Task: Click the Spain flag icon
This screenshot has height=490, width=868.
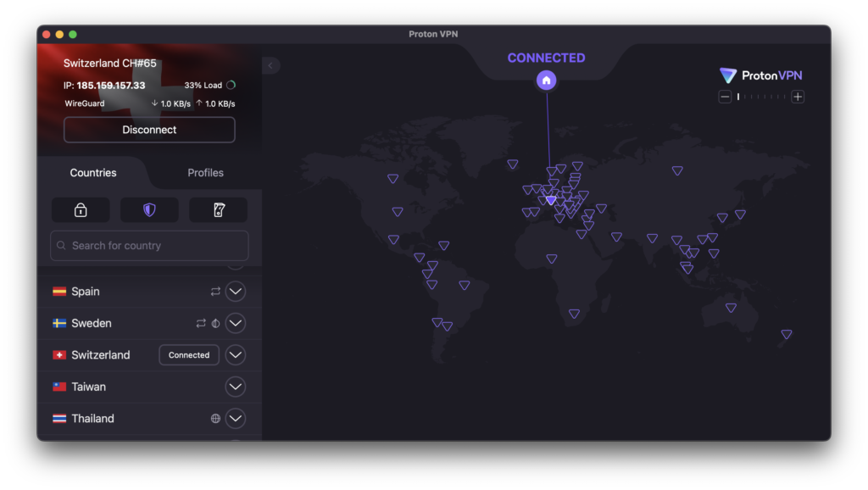Action: tap(59, 292)
